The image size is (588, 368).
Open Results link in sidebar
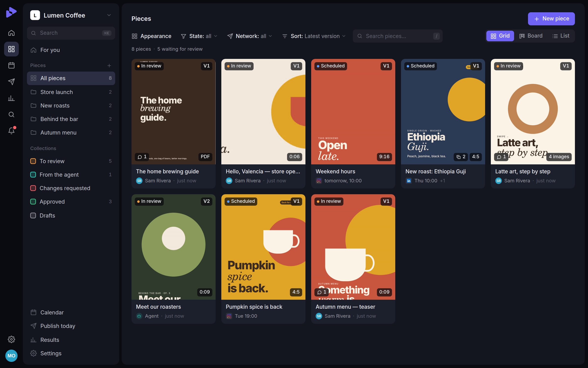point(71,340)
